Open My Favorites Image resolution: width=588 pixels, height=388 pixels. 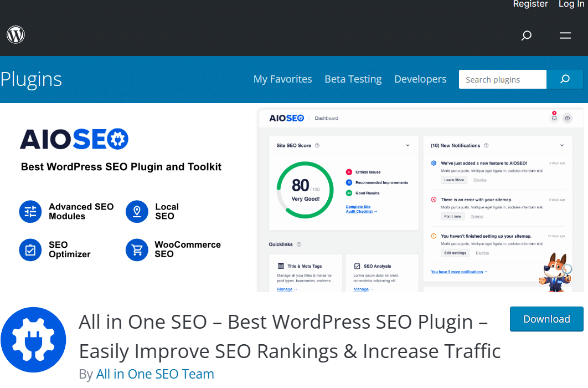[x=282, y=79]
